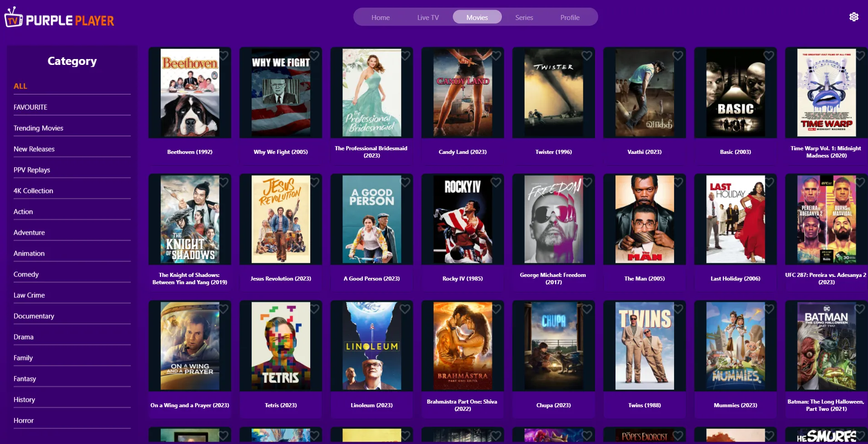Open the settings gear icon
This screenshot has height=444, width=868.
pos(854,17)
